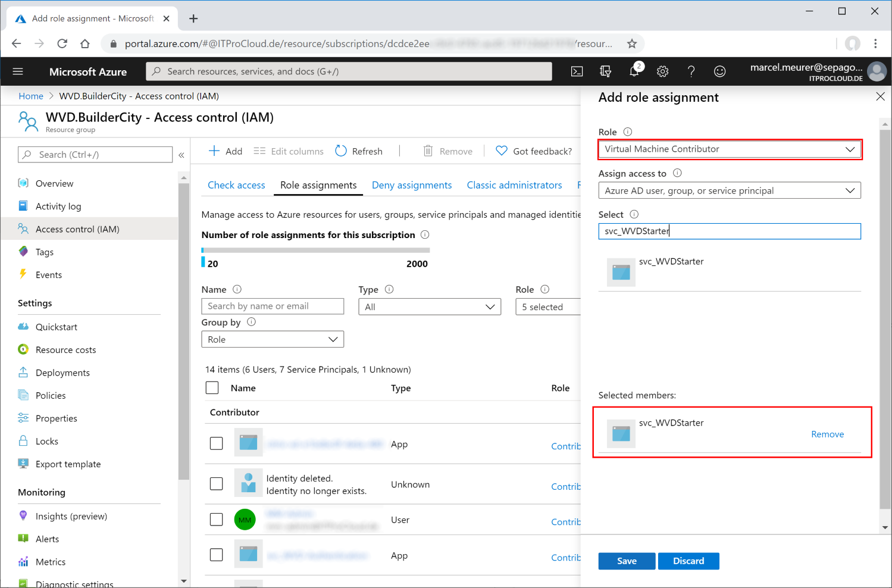
Task: Click Got feedback? in the toolbar
Action: [534, 151]
